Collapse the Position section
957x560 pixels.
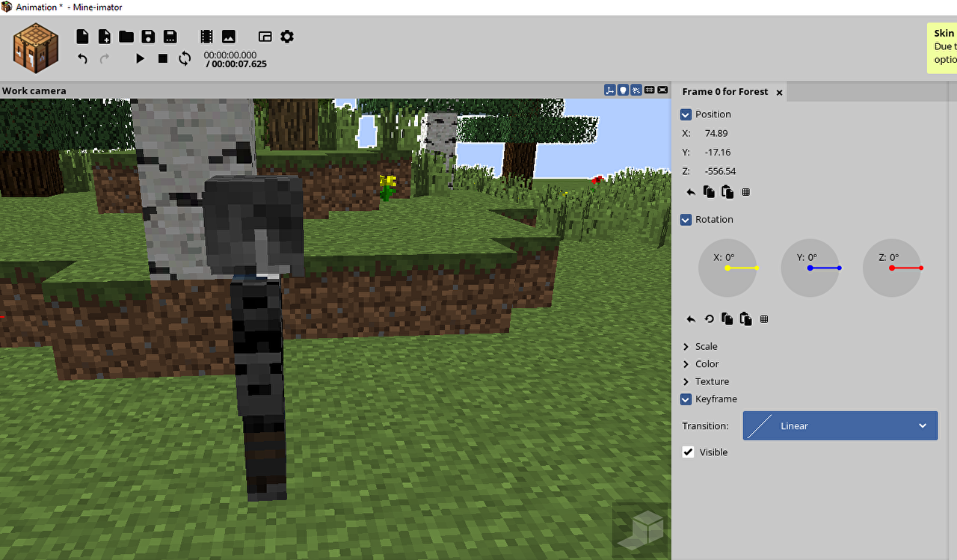(x=686, y=114)
